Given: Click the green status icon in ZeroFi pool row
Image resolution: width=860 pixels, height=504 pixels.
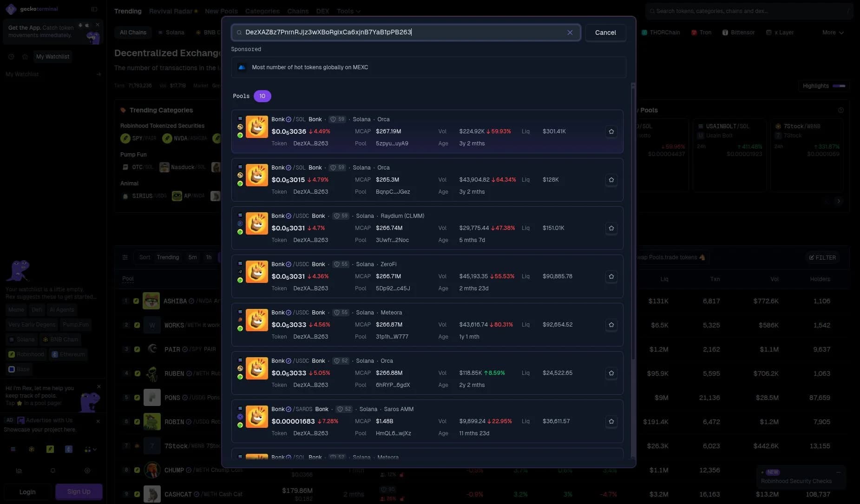Looking at the screenshot, I should (x=240, y=280).
